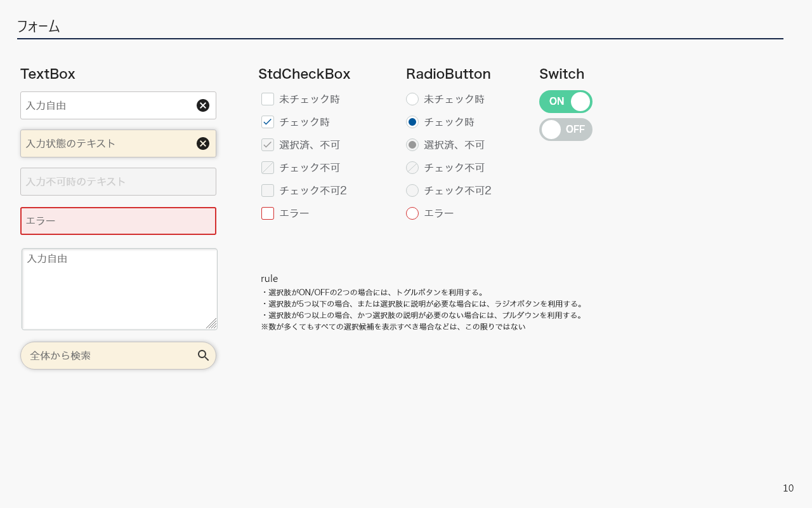The image size is (812, 508).
Task: Click the clear icon in the 入力状態のテキスト field
Action: [203, 144]
